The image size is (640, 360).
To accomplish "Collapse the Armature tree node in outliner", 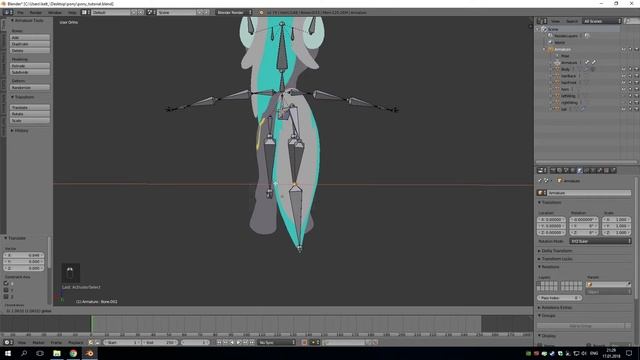I will tap(544, 49).
